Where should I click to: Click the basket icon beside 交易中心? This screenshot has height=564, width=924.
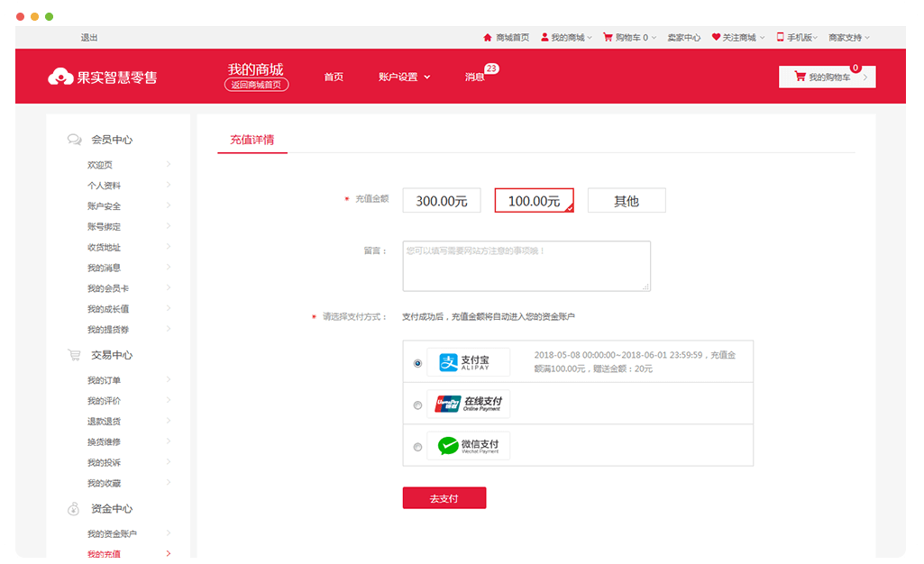pos(74,354)
